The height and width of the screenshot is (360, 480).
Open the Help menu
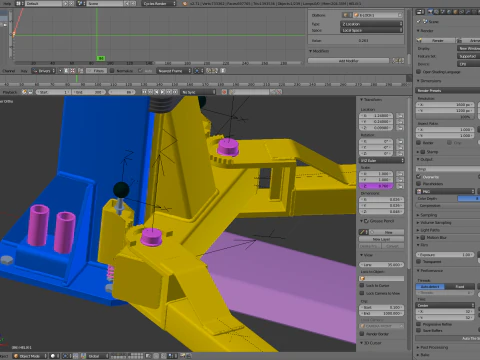click(x=7, y=3)
